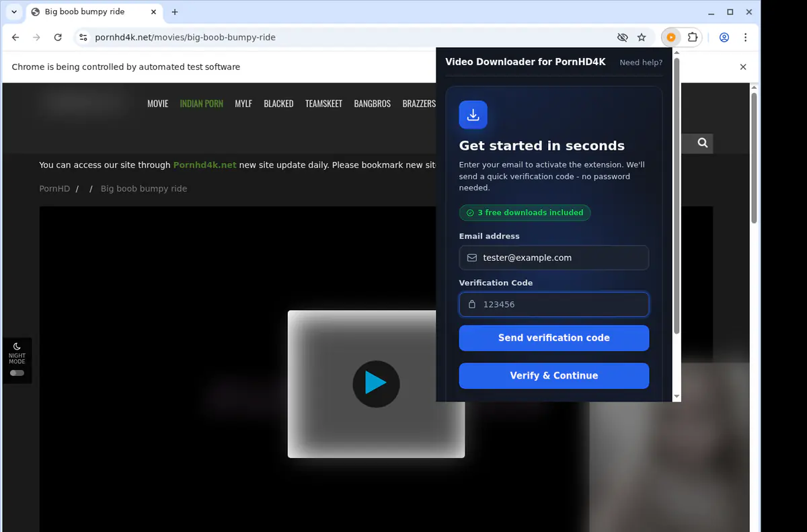Image resolution: width=807 pixels, height=532 pixels.
Task: Click the page vertical scrollbar thumb
Action: [x=755, y=158]
